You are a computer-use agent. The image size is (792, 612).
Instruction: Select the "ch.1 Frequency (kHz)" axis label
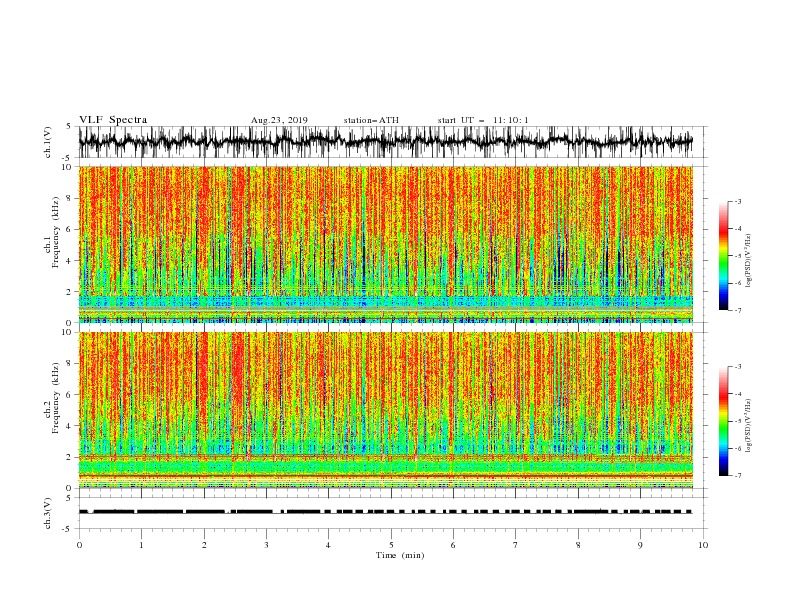click(x=52, y=232)
